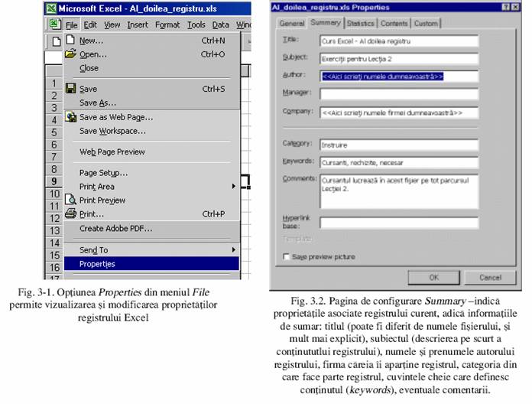Click the OK button
Screen dimensions: 532x404
pos(434,278)
